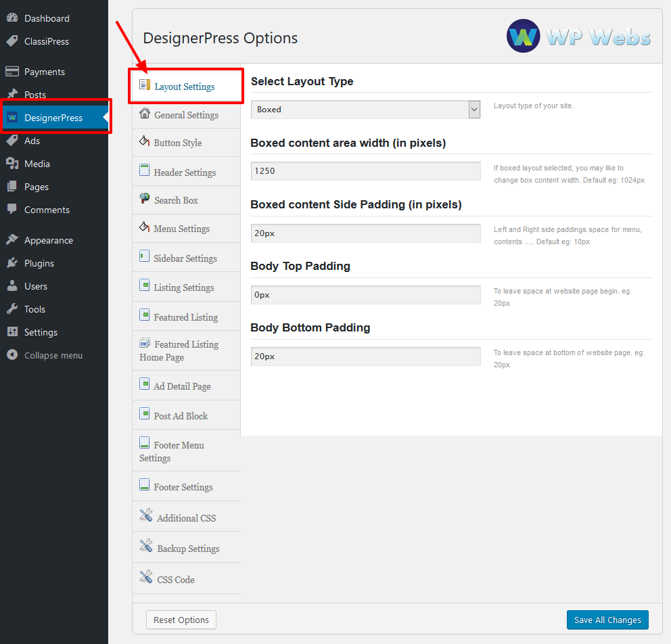Click the Layout Settings tab icon
This screenshot has height=644, width=671.
click(x=145, y=85)
